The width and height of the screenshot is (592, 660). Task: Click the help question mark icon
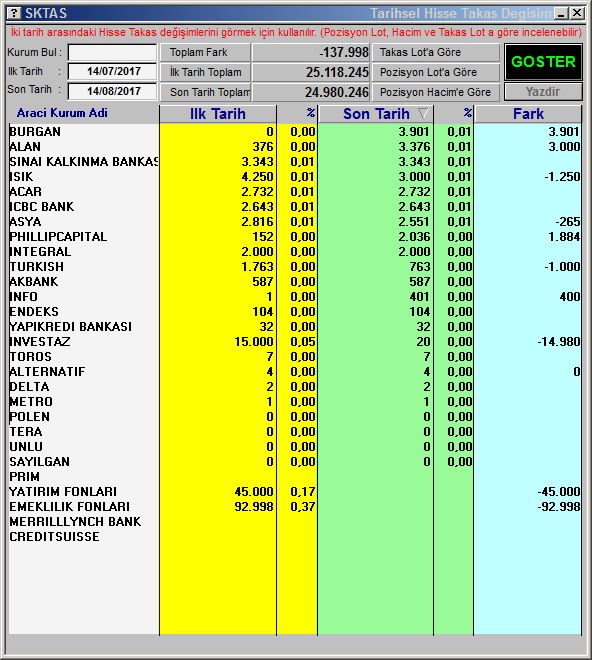click(x=14, y=13)
